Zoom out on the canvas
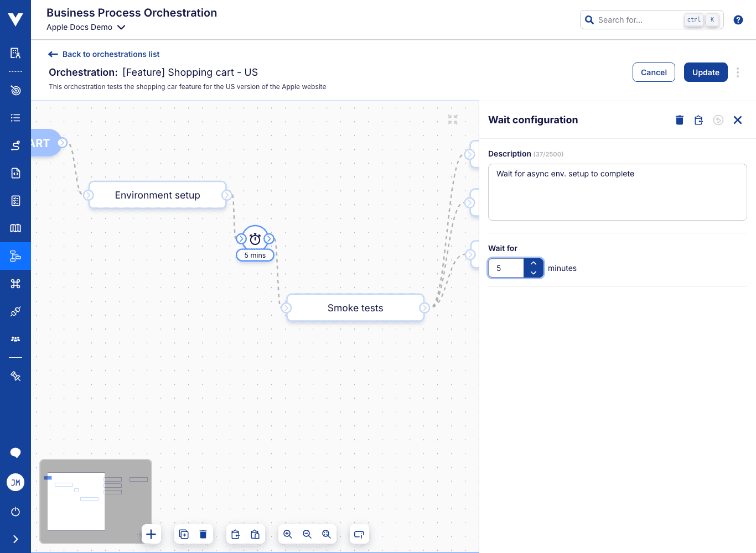756x553 pixels. (x=307, y=534)
